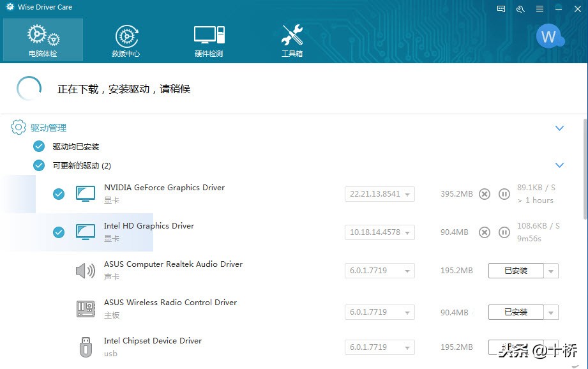Uncheck the NVIDIA GeForce Graphics Driver selection
Screen dimensions: 588x369
[59, 193]
